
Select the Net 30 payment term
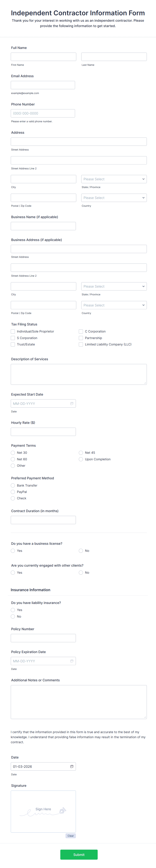(13, 453)
